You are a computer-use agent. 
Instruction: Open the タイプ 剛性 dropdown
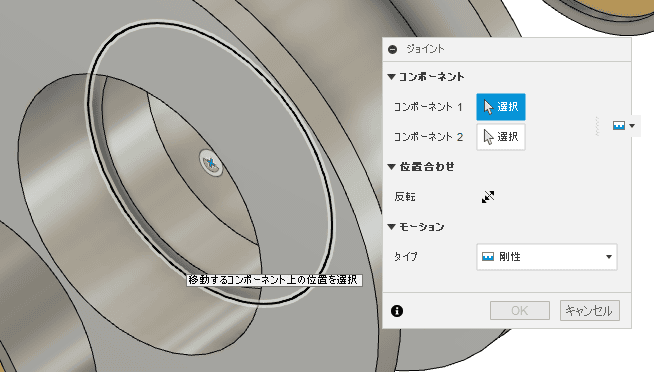546,257
